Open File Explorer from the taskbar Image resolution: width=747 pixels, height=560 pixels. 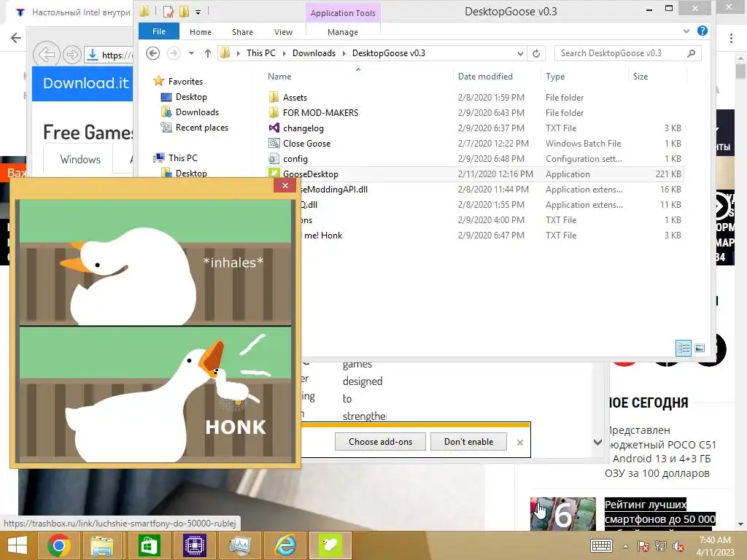click(102, 545)
